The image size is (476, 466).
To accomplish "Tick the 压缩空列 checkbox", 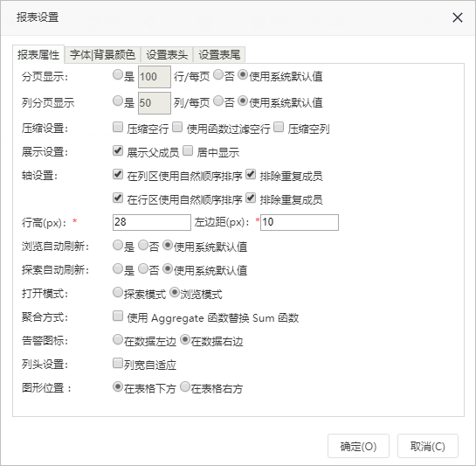I will pyautogui.click(x=279, y=127).
